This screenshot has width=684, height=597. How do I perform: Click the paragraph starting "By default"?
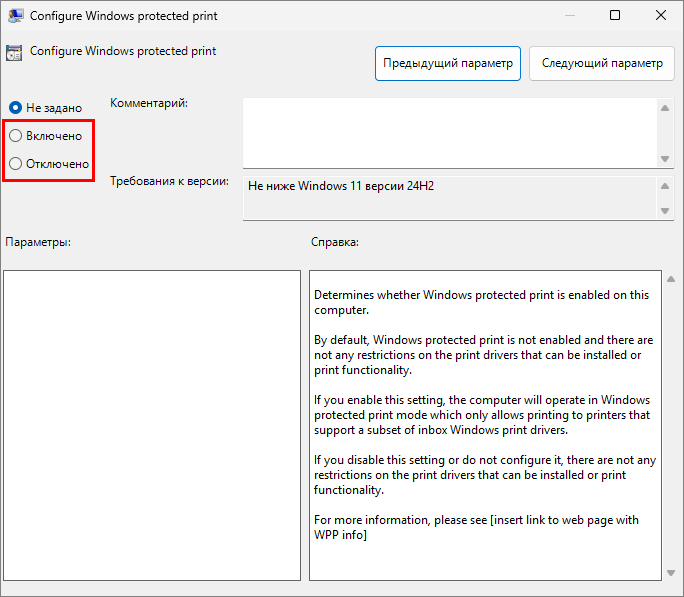point(483,355)
